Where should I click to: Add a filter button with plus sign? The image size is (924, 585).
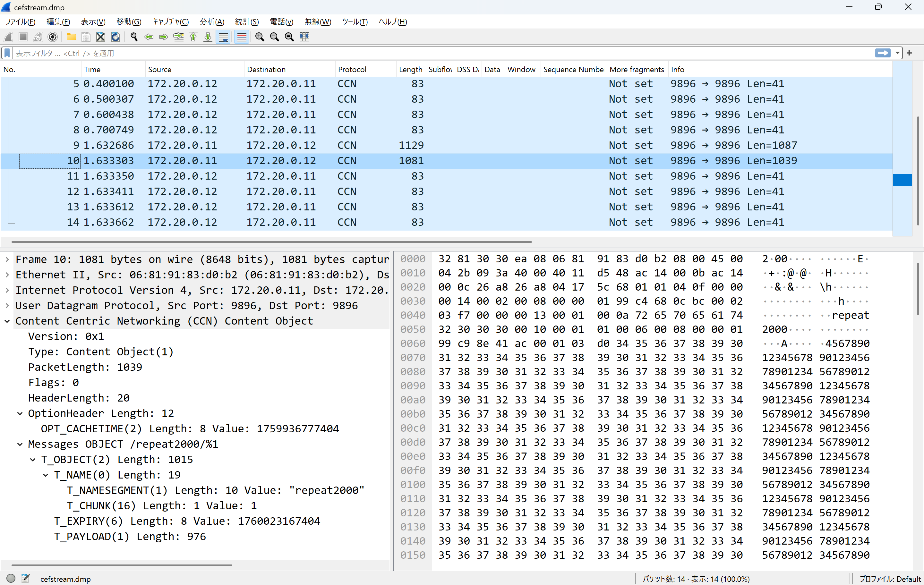[909, 53]
